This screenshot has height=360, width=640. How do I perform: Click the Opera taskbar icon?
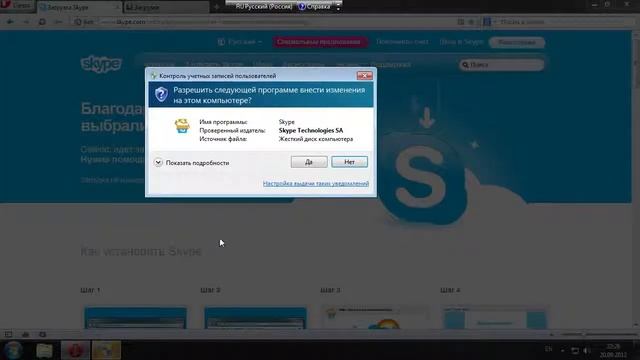click(x=76, y=351)
